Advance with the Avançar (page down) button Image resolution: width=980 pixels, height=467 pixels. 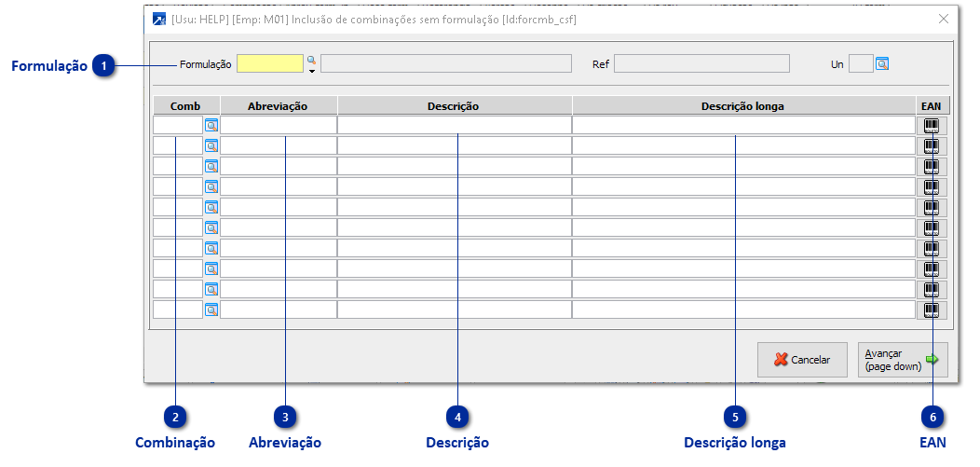(903, 360)
